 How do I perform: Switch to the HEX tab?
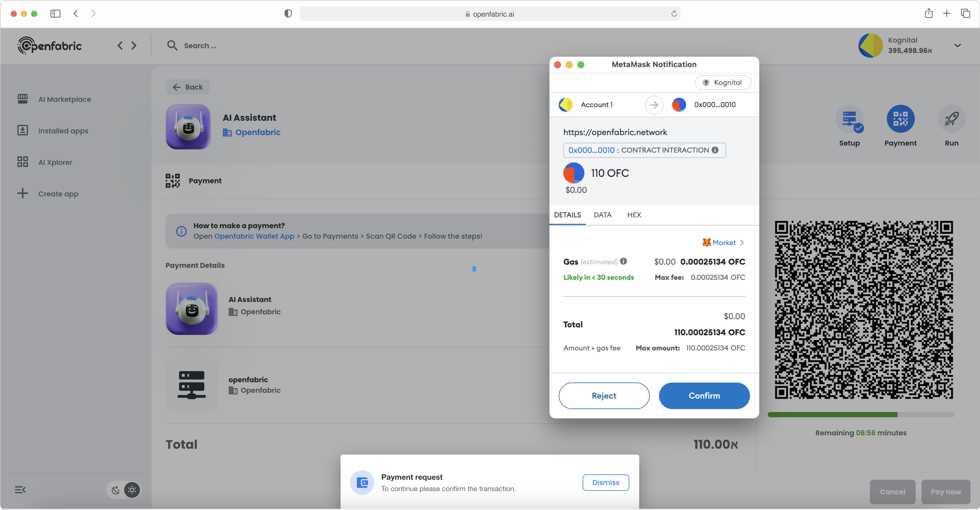(x=634, y=215)
